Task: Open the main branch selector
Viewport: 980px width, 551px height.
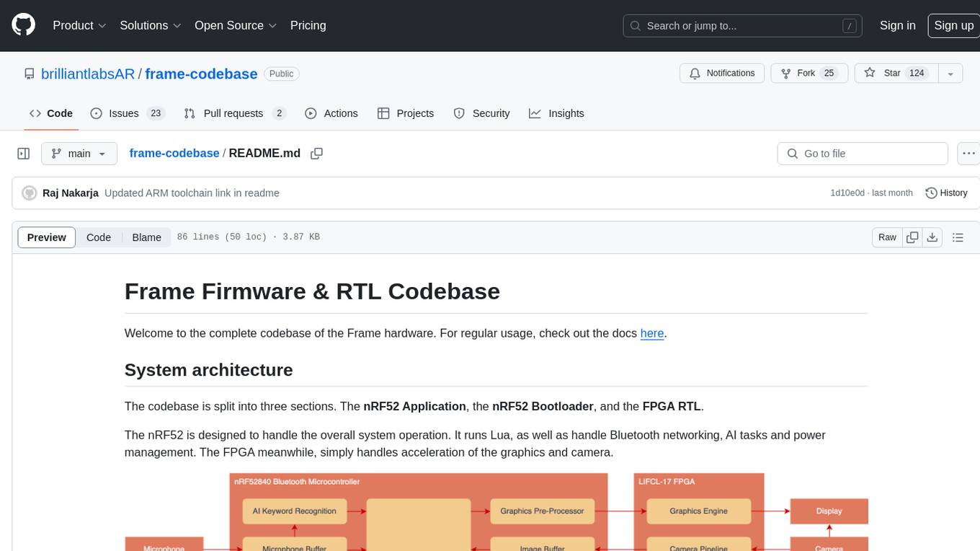Action: [79, 154]
